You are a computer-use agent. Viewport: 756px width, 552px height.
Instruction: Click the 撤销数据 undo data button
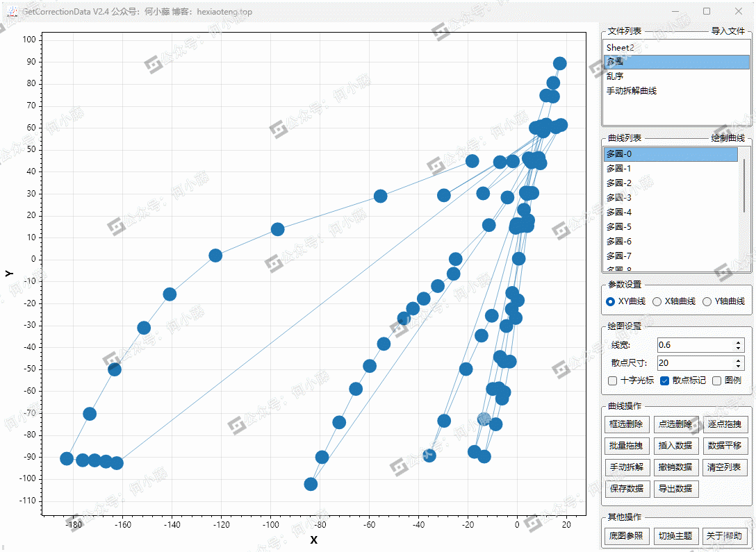675,467
